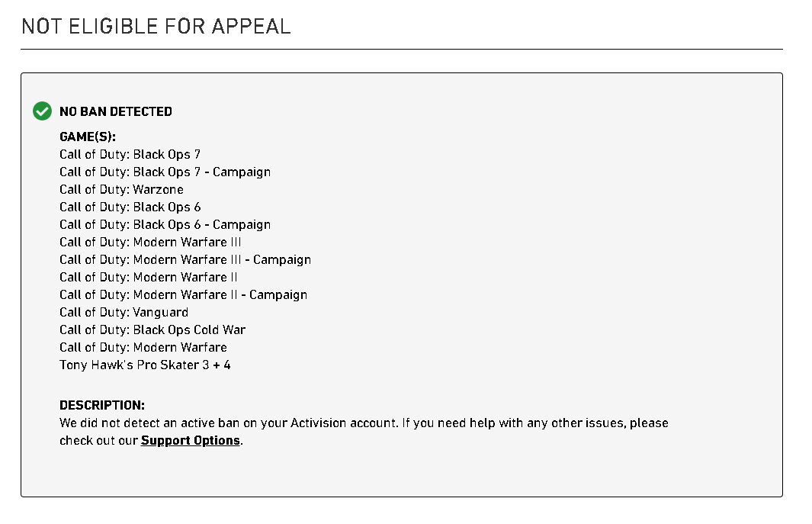The width and height of the screenshot is (812, 524).
Task: Select Call of Duty: Modern Warfare II entry
Action: coord(149,278)
